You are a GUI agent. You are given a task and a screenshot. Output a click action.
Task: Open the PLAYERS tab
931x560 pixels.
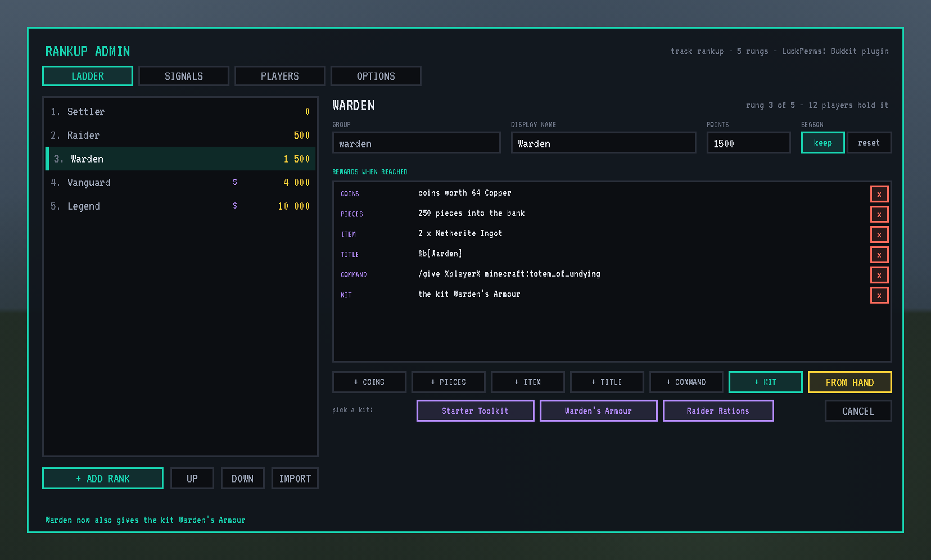[280, 76]
